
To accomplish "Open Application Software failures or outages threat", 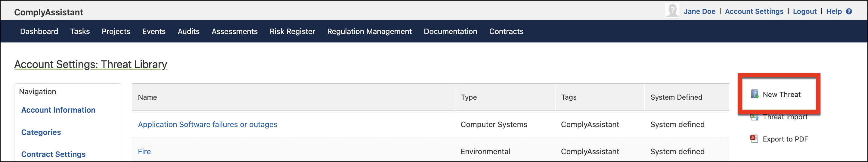I will click(208, 124).
